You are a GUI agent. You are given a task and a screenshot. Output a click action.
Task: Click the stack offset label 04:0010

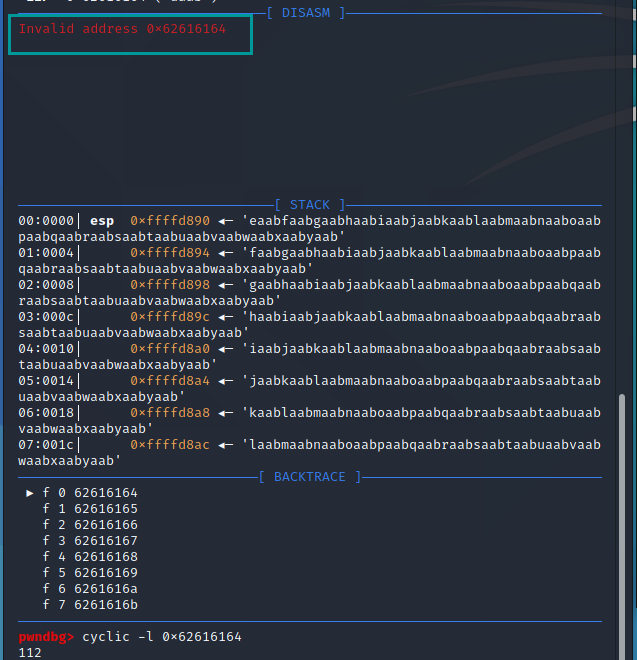[46, 349]
